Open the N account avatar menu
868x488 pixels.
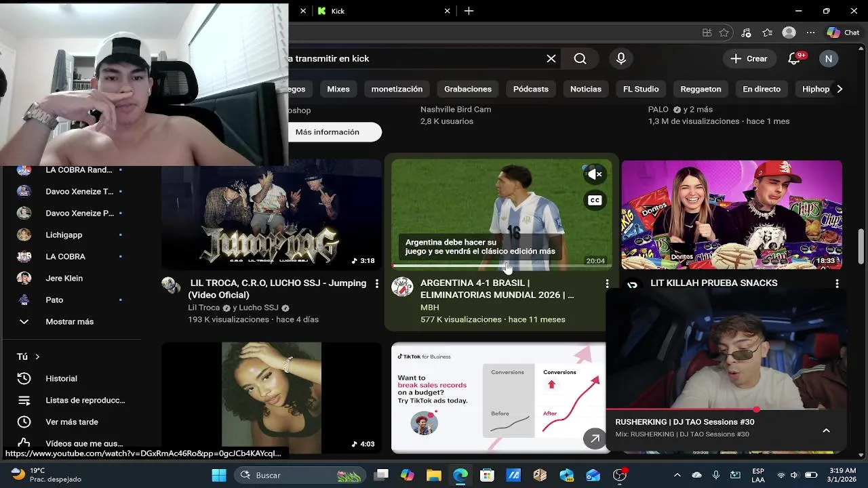(828, 59)
